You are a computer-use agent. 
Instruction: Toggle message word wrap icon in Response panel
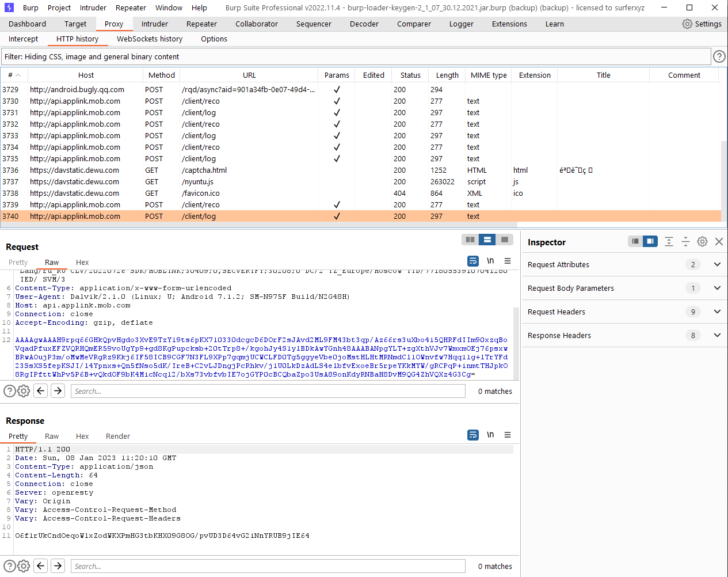coord(473,435)
